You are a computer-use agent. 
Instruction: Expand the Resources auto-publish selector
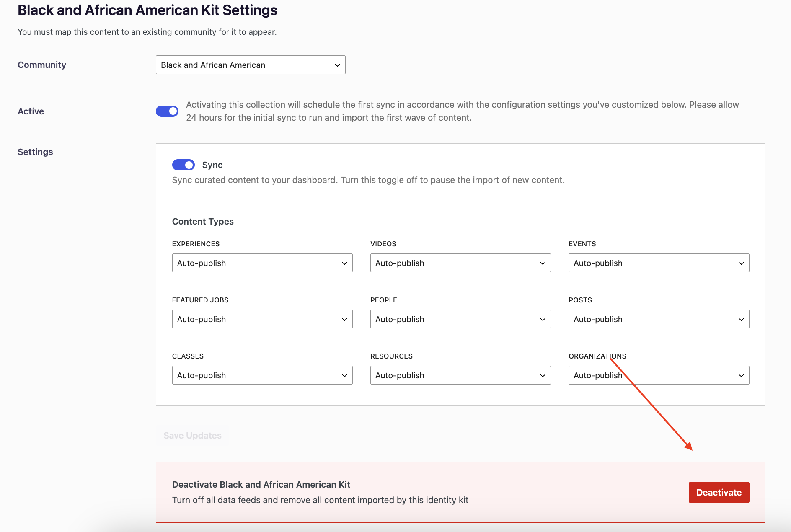coord(460,375)
